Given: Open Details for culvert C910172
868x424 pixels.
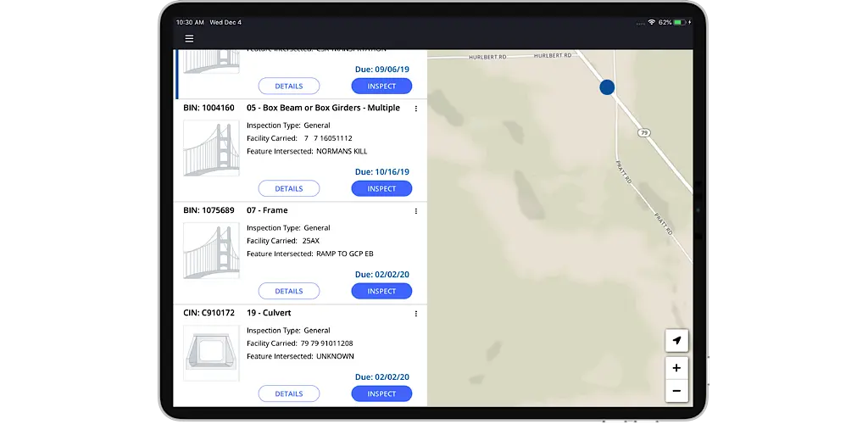Looking at the screenshot, I should coord(289,393).
